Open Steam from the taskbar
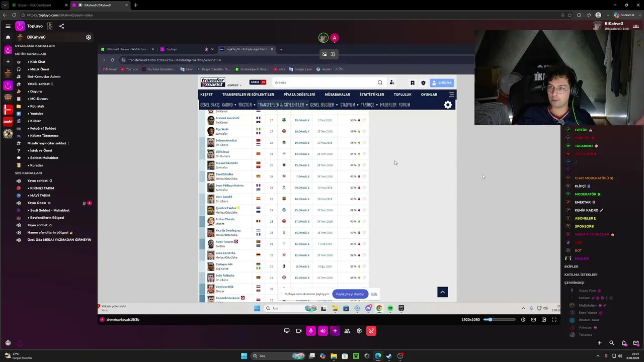Image resolution: width=644 pixels, height=362 pixels. pos(389,356)
